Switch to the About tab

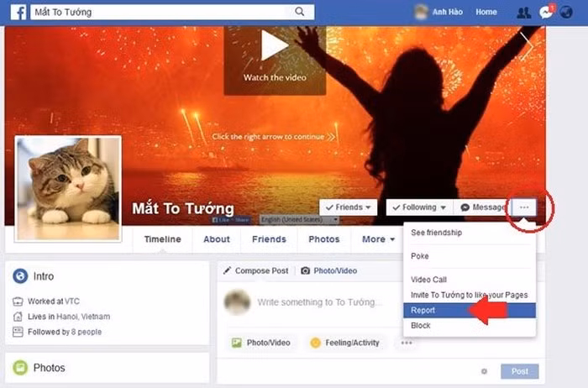point(217,239)
